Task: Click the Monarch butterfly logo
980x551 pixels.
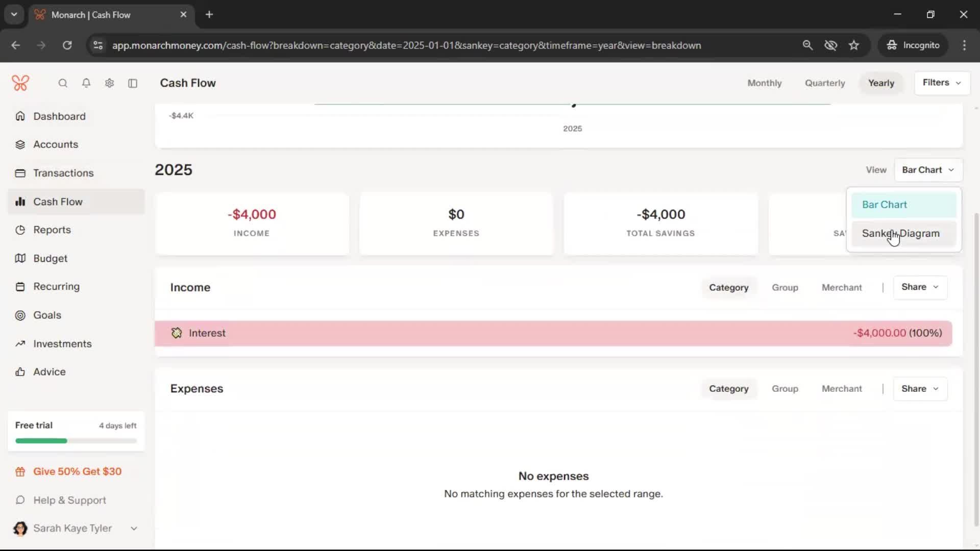Action: (x=20, y=83)
